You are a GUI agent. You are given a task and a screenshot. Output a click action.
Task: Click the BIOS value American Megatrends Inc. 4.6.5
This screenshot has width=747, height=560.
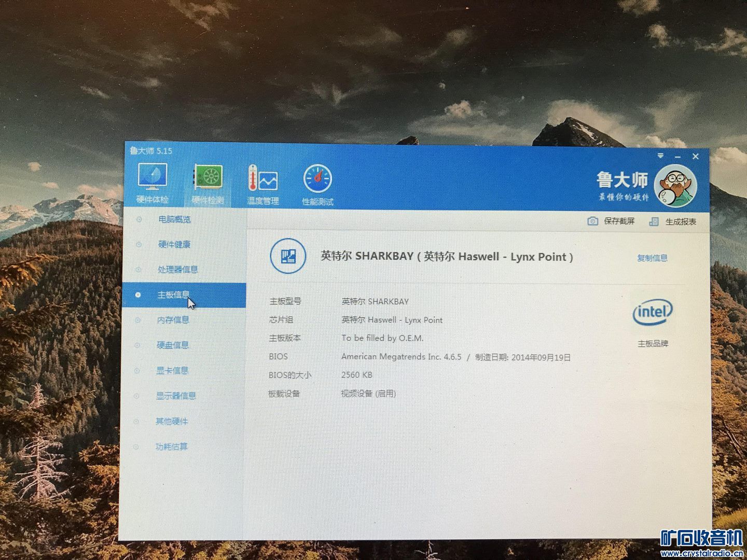point(402,357)
